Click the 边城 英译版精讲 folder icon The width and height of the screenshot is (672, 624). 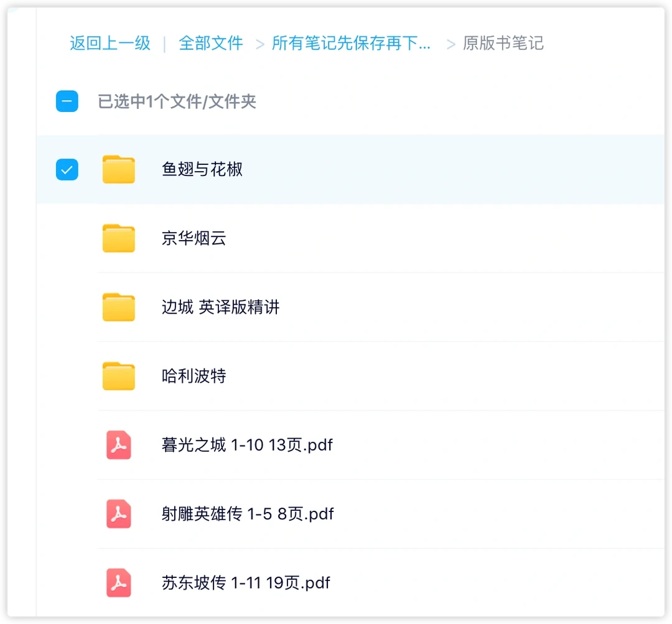(118, 307)
